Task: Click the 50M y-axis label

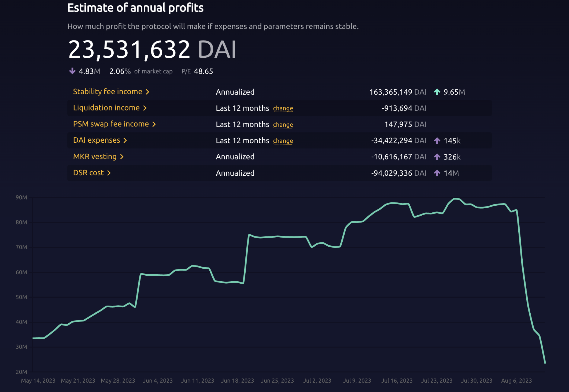Action: [x=21, y=297]
